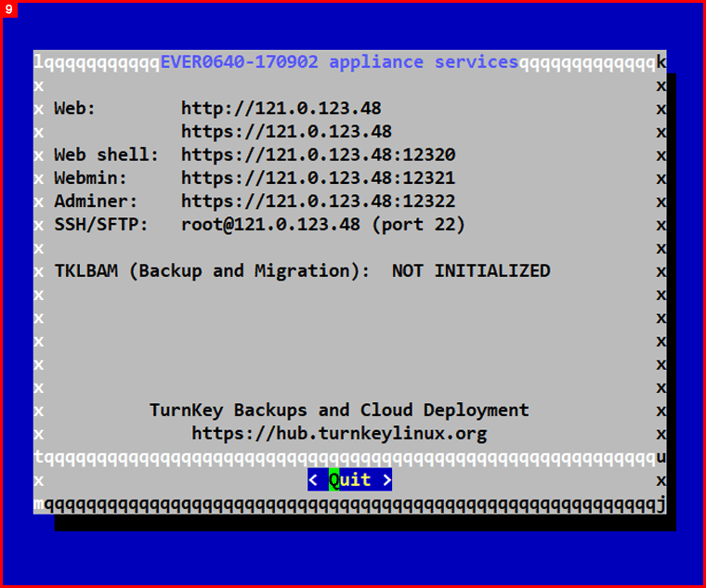This screenshot has width=706, height=588.
Task: Select the 'Webmin:' label
Action: [x=91, y=178]
